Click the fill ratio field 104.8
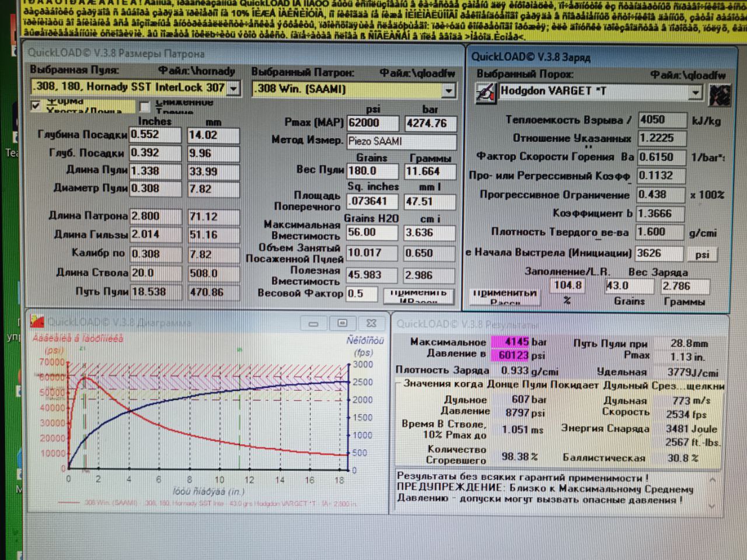Image resolution: width=747 pixels, height=560 pixels. [568, 286]
